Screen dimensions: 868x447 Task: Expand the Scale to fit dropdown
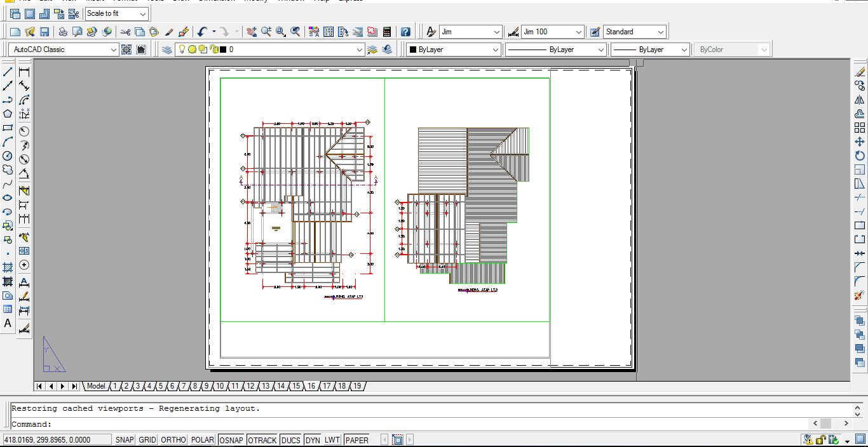[x=143, y=13]
